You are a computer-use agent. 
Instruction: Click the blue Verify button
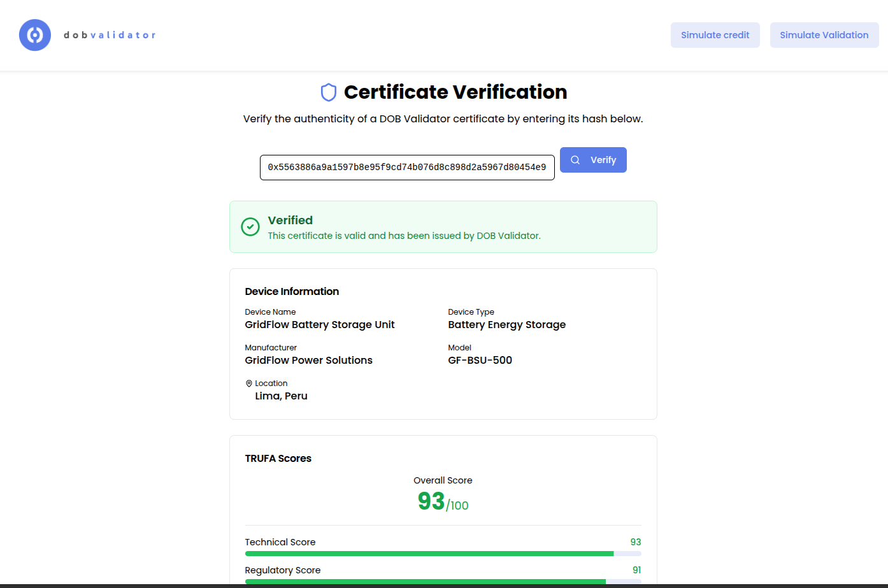[593, 160]
